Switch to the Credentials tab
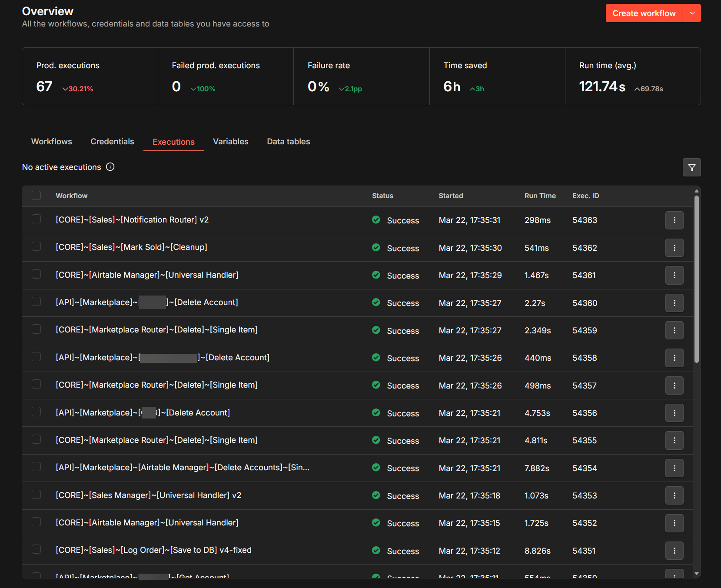 [112, 142]
